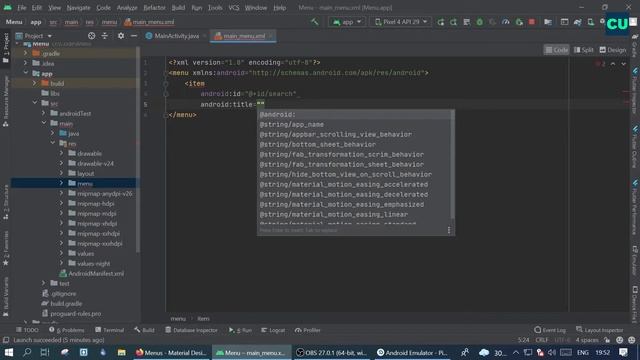Open Windows Start menu
Viewport: 640px width, 360px height.
click(8, 352)
